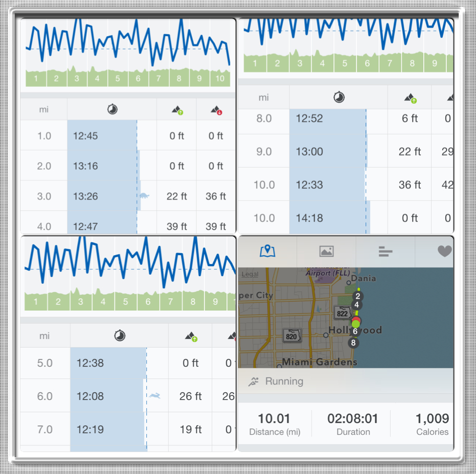The image size is (476, 474).
Task: Select the 13:16 split time
Action: 85,166
